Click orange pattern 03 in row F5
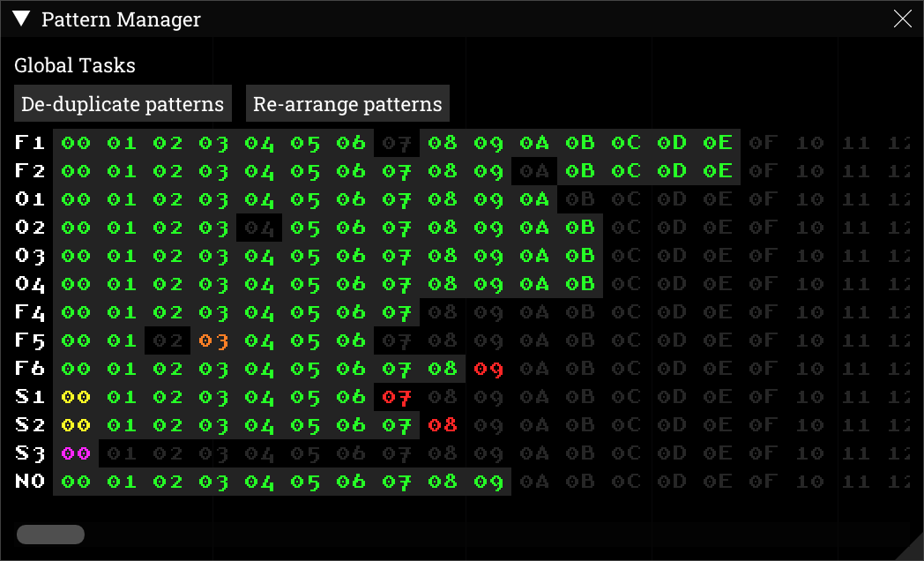The height and width of the screenshot is (561, 924). point(213,340)
